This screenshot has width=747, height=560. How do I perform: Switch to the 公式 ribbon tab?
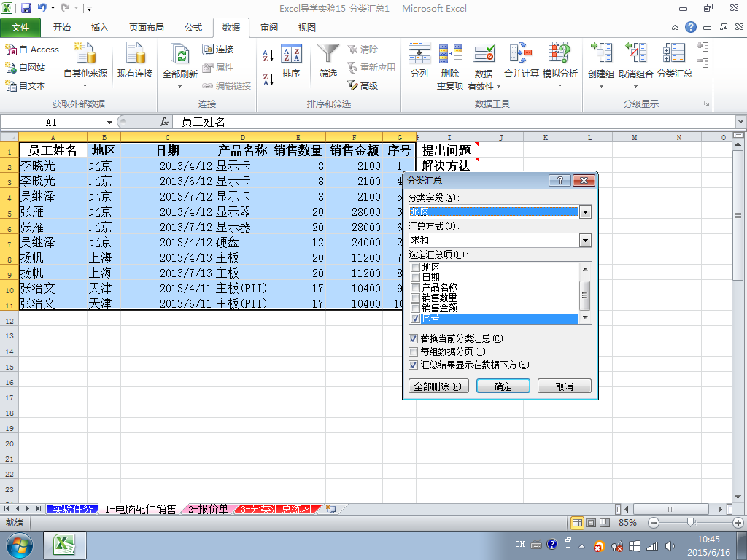193,28
